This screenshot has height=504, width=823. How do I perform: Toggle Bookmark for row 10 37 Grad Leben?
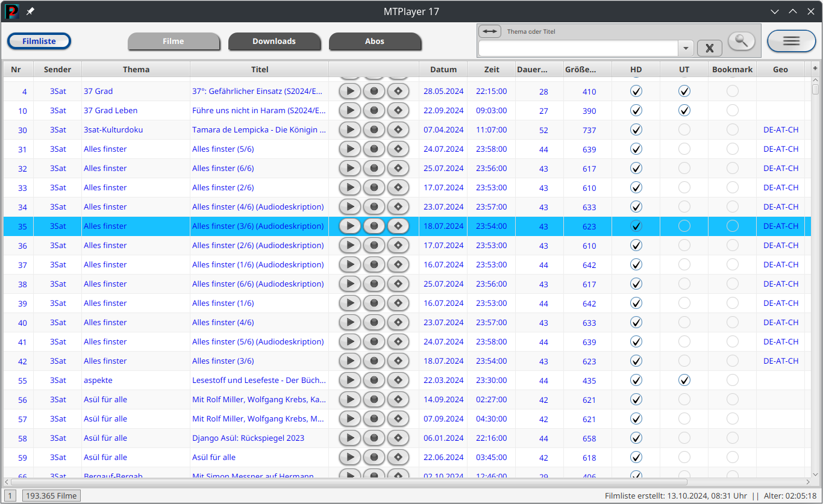(732, 111)
